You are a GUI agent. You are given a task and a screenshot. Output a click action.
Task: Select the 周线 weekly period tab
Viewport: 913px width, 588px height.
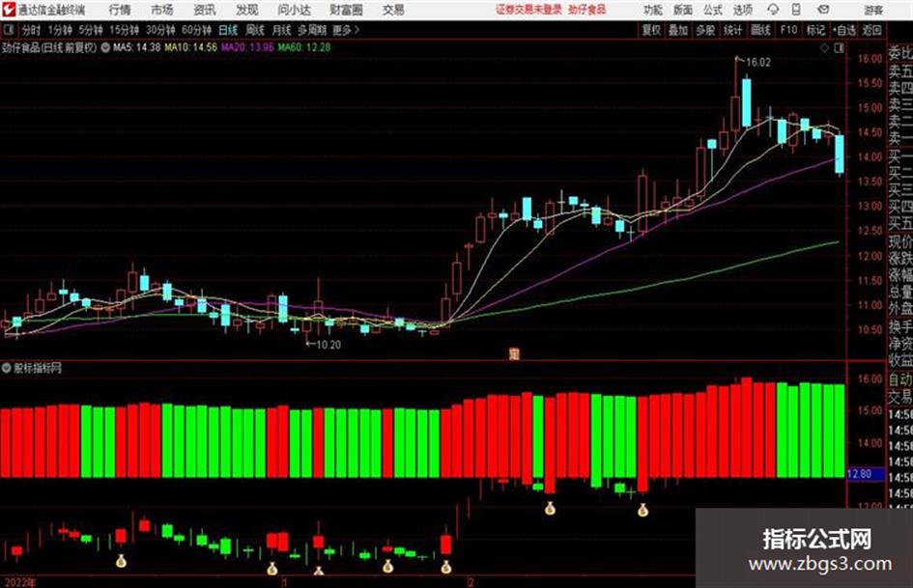click(255, 30)
